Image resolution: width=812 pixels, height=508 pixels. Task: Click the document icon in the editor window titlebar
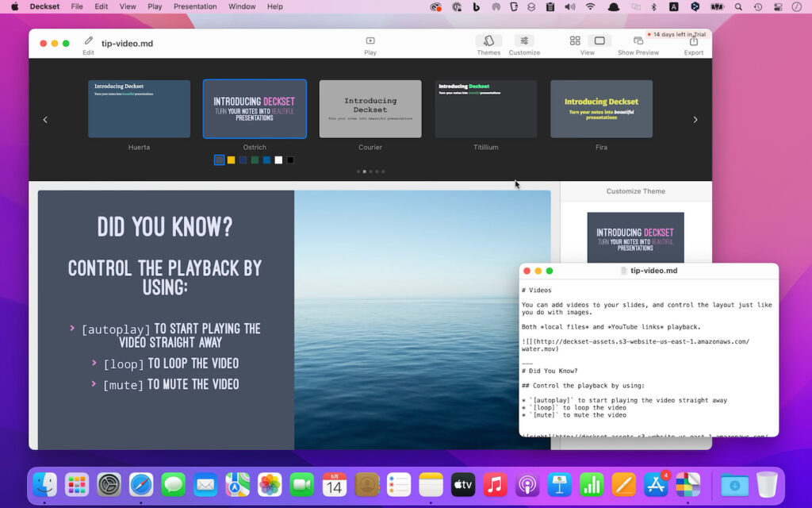[624, 270]
